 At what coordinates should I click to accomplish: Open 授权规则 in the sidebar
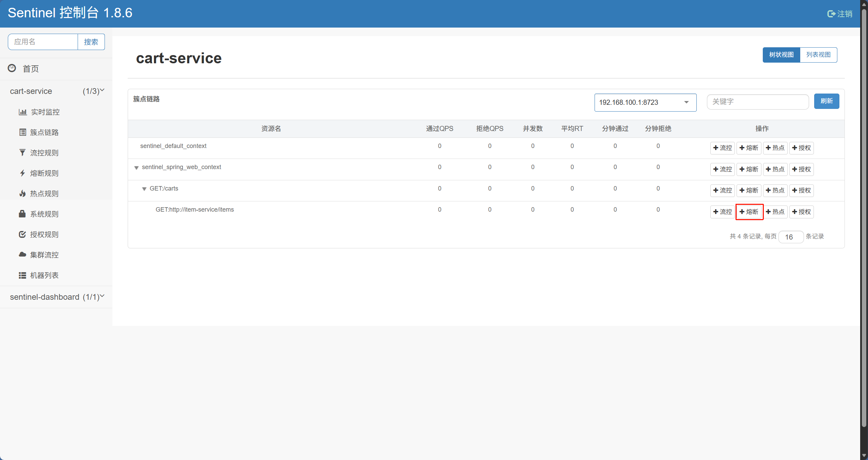coord(44,234)
